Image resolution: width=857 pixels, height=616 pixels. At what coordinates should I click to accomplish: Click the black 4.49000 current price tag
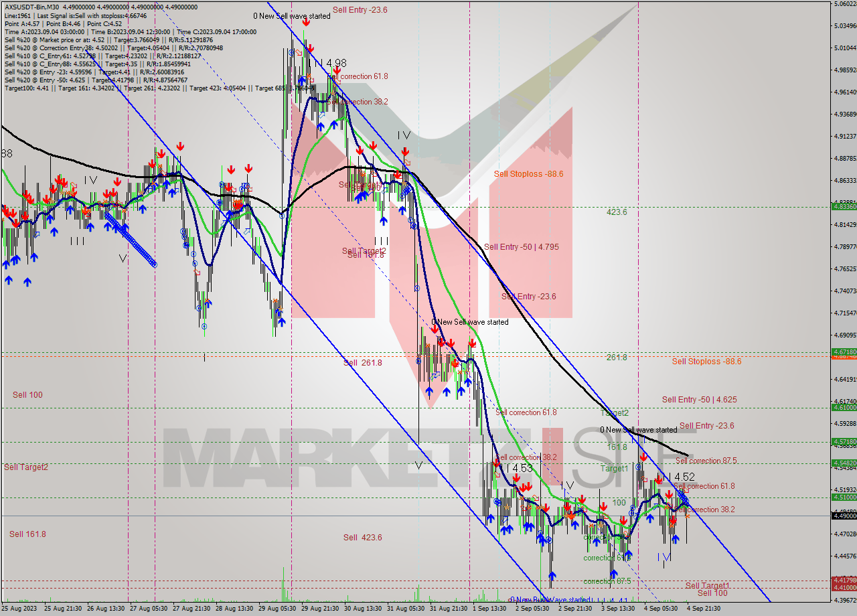844,516
